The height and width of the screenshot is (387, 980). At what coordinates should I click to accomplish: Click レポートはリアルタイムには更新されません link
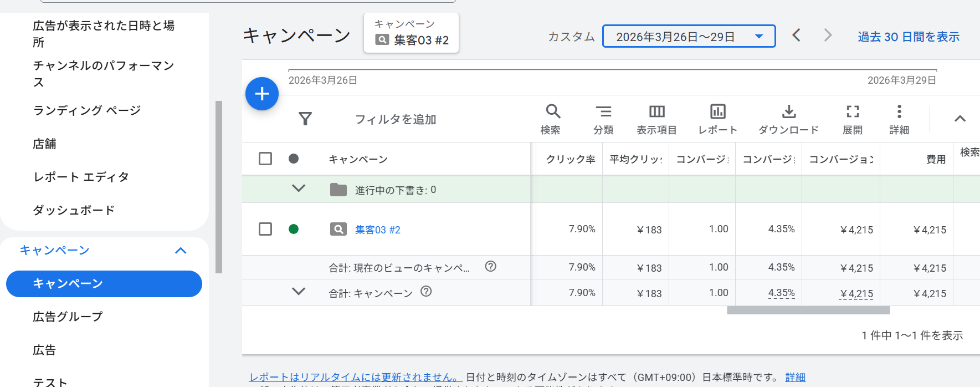(x=355, y=377)
